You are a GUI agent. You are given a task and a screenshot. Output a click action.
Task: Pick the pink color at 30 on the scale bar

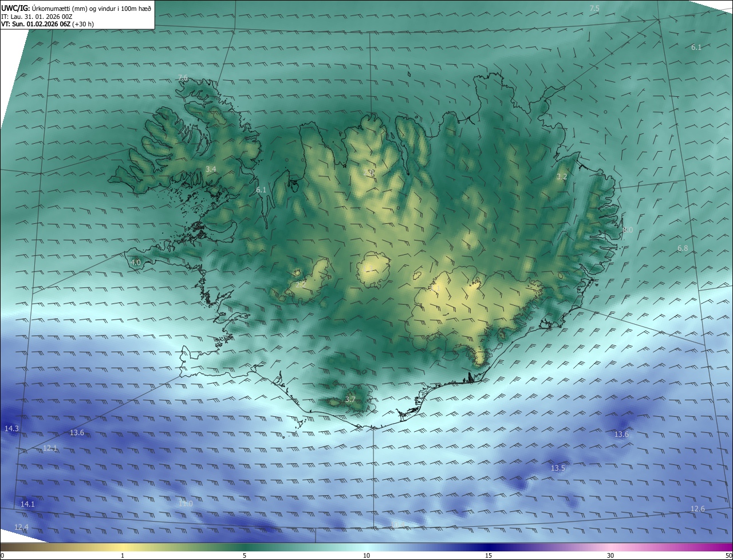pos(610,547)
